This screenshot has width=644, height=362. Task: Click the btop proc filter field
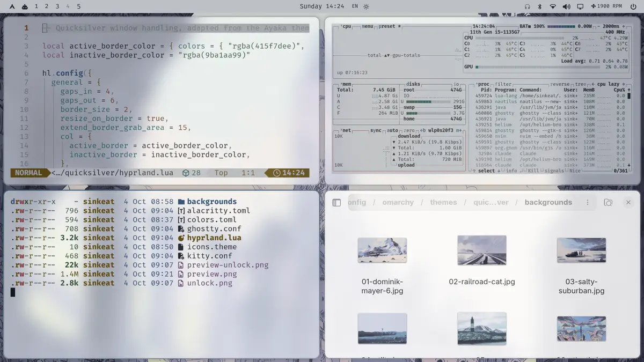503,84
